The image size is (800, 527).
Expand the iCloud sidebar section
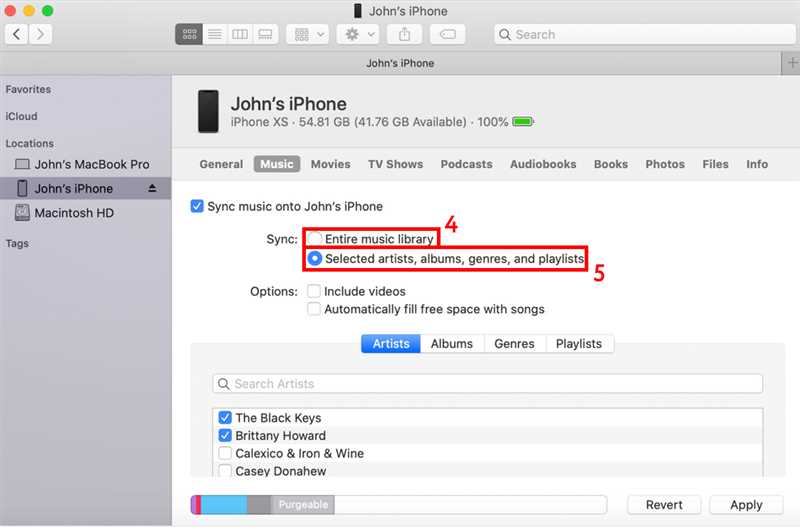point(21,116)
